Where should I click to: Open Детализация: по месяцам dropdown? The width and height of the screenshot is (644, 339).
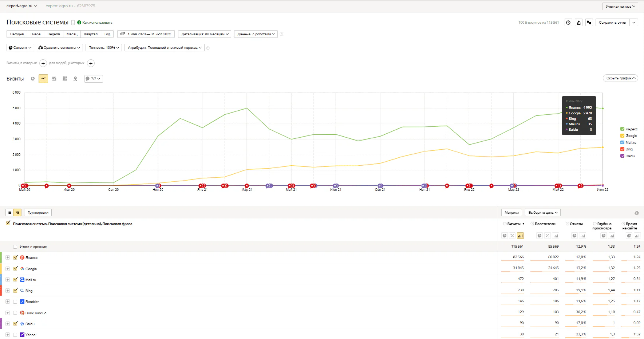(205, 34)
